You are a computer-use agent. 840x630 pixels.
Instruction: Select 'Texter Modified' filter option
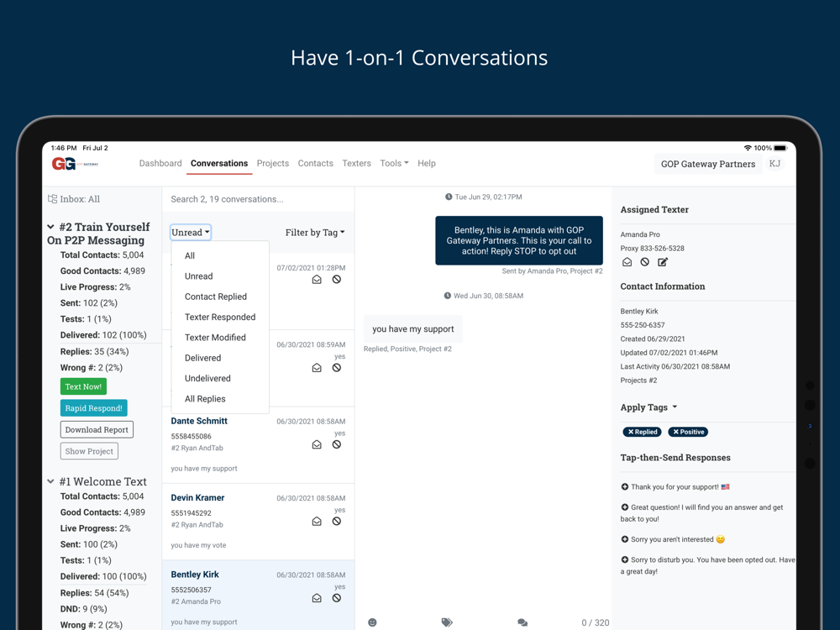(219, 337)
